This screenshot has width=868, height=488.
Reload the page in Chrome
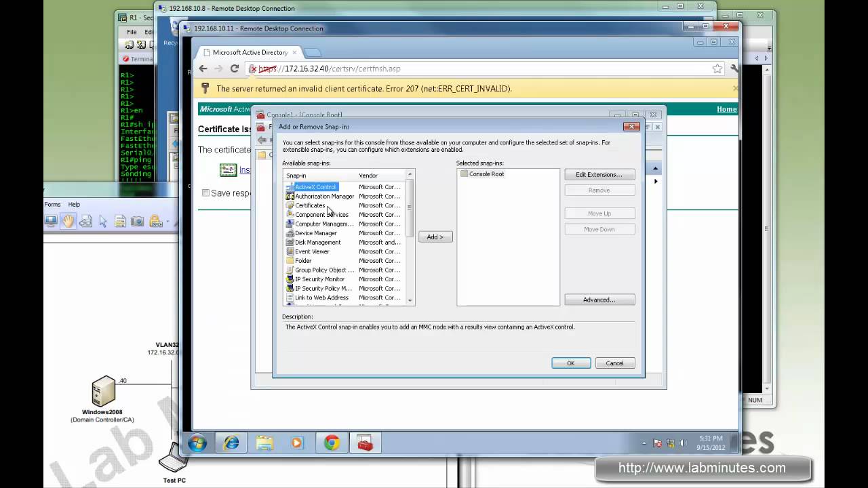click(235, 68)
